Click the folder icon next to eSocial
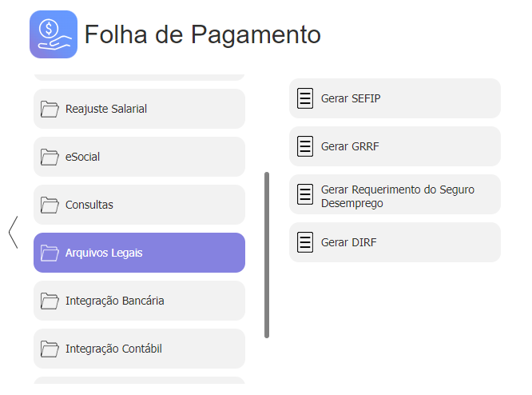 point(50,157)
